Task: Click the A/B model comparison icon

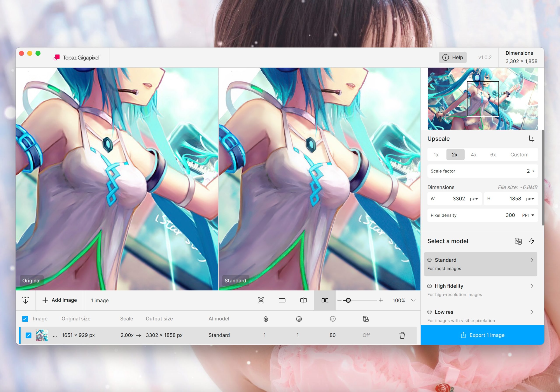Action: (x=518, y=241)
